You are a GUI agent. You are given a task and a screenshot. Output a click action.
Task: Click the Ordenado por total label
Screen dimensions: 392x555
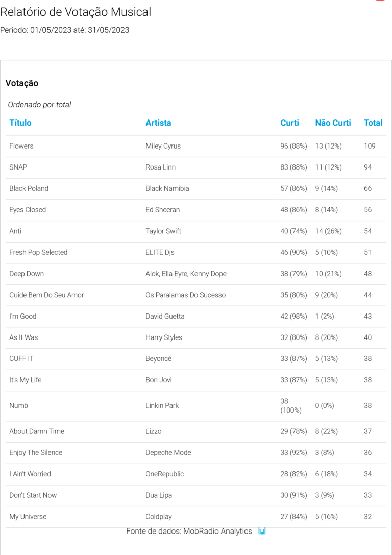(x=39, y=105)
